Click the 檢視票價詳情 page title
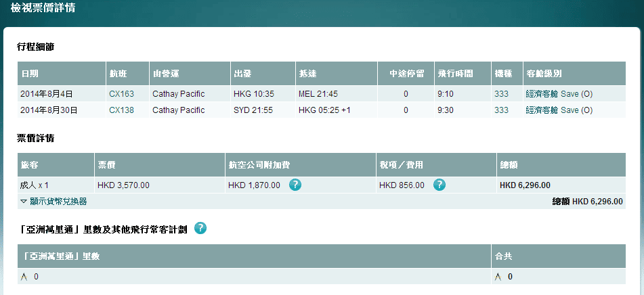The image size is (644, 295). click(43, 9)
